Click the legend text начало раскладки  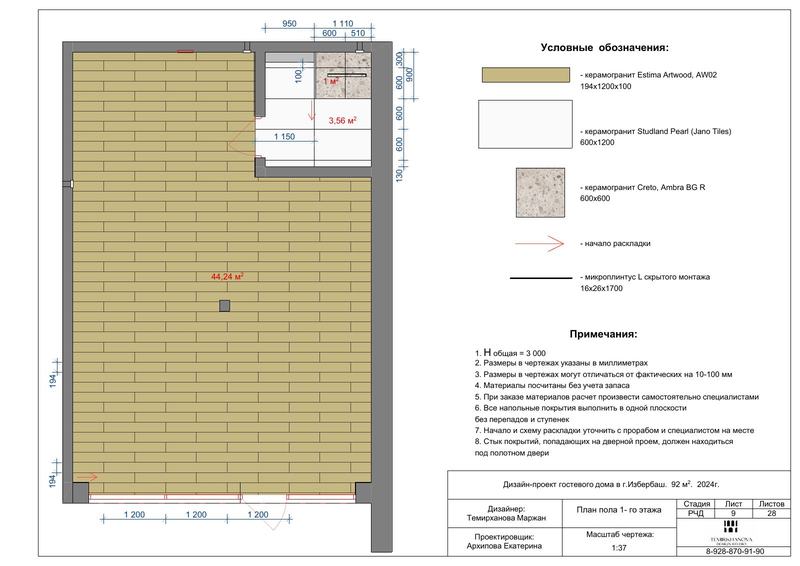tap(615, 244)
